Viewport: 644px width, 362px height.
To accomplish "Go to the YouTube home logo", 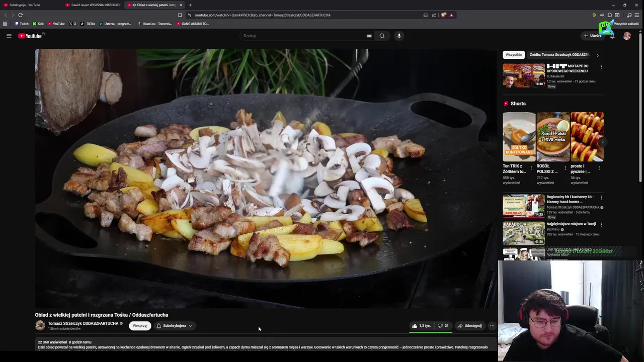I will [31, 36].
